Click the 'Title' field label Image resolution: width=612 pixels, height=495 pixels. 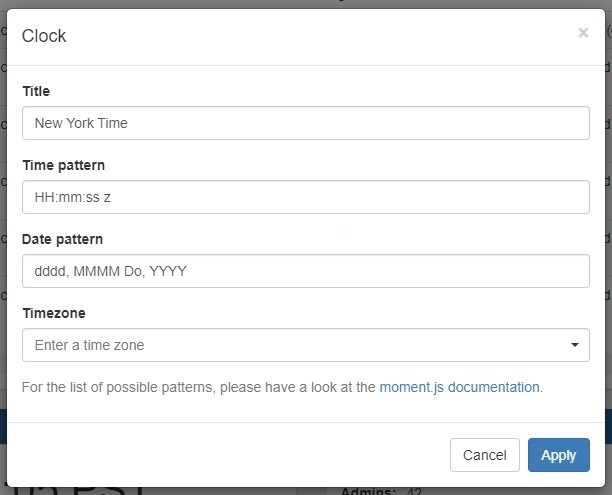tap(36, 91)
